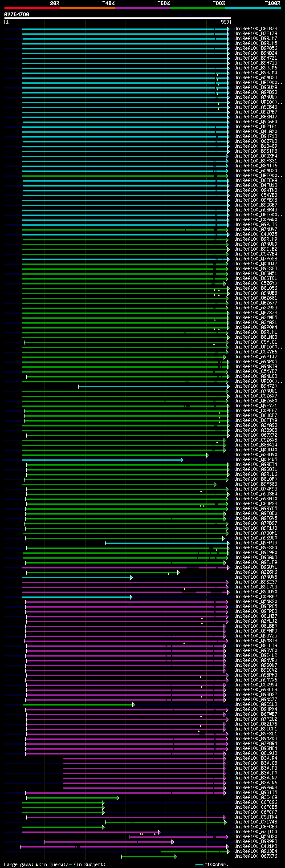Open hit UniRef100_A7PB97

(x=256, y=523)
